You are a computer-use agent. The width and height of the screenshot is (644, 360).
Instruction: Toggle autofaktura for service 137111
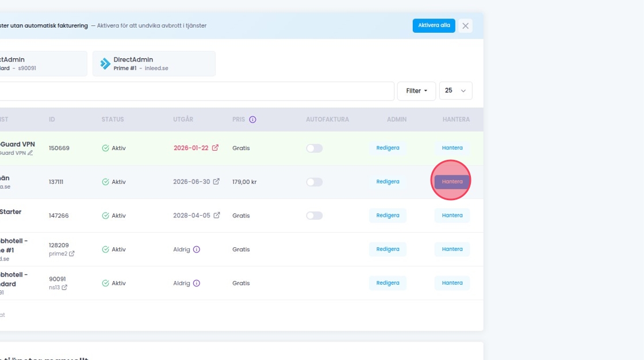pyautogui.click(x=314, y=182)
